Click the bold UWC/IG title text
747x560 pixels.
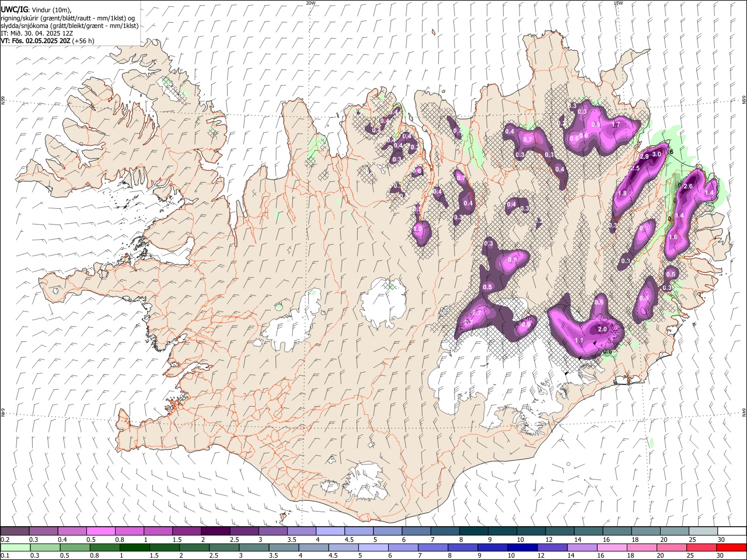(13, 9)
